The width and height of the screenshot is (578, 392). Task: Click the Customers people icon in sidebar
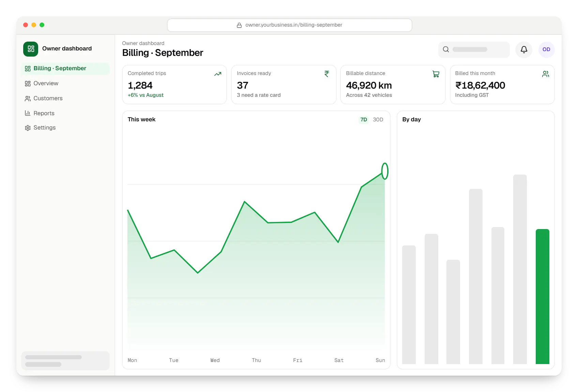pos(28,99)
